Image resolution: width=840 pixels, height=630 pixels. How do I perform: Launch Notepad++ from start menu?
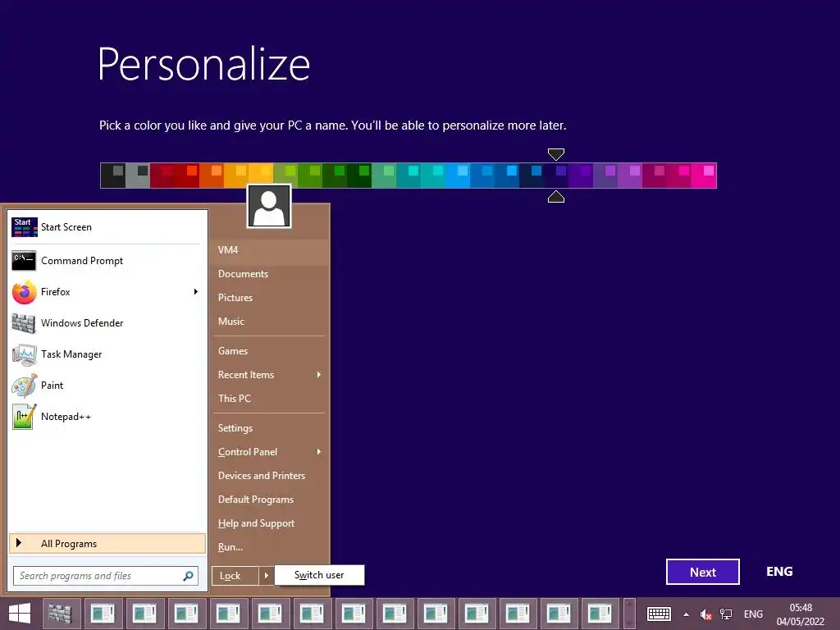[x=107, y=416]
